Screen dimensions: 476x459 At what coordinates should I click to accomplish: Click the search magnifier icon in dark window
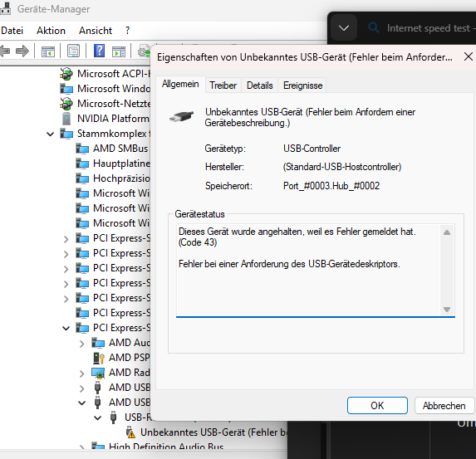tap(373, 28)
